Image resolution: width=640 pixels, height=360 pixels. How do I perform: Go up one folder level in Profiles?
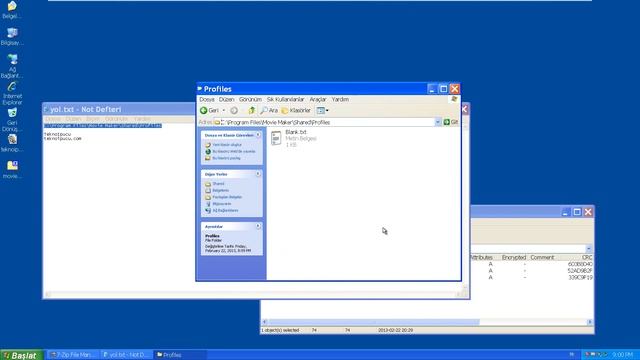click(x=251, y=111)
